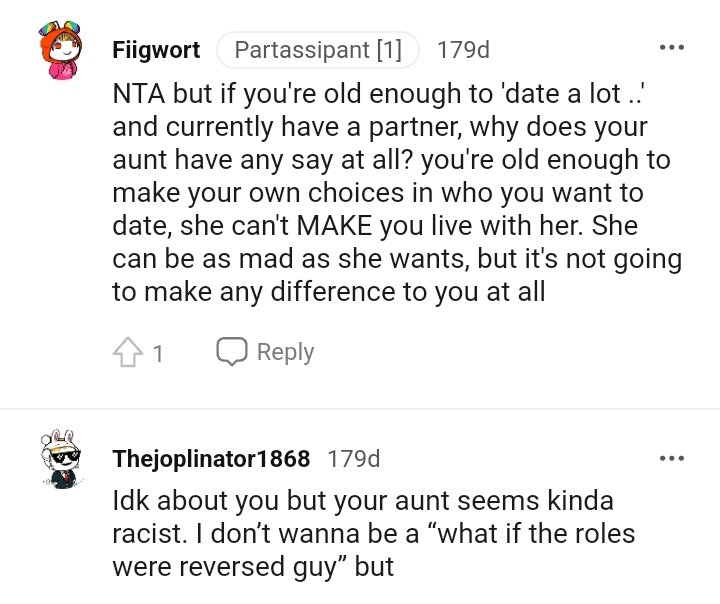Go to the Thejoplinator1868 username profile
The height and width of the screenshot is (604, 720).
click(x=211, y=459)
